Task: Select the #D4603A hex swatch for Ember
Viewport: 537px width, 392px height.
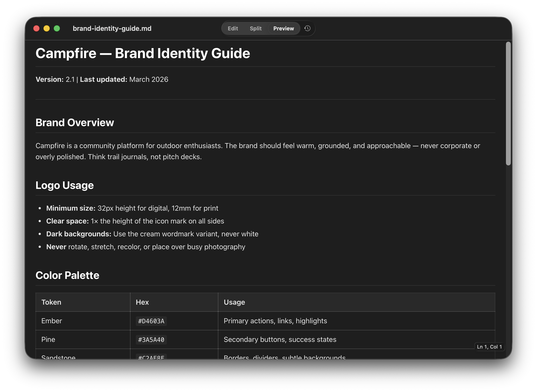Action: click(151, 321)
